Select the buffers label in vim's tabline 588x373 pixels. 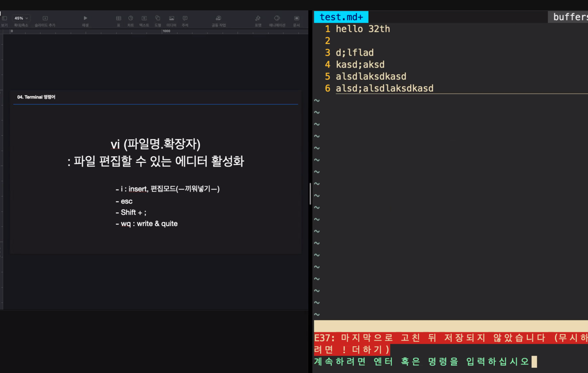[x=571, y=17]
